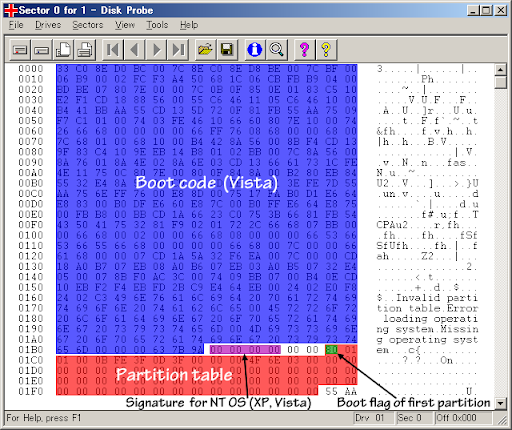The image size is (512, 430).
Task: Open the Tools menu
Action: [157, 25]
